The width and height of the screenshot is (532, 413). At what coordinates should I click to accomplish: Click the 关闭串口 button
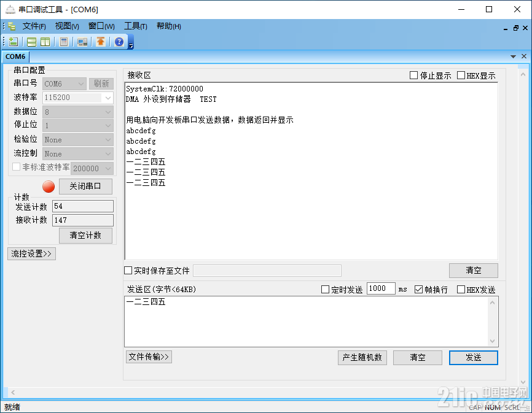point(85,187)
